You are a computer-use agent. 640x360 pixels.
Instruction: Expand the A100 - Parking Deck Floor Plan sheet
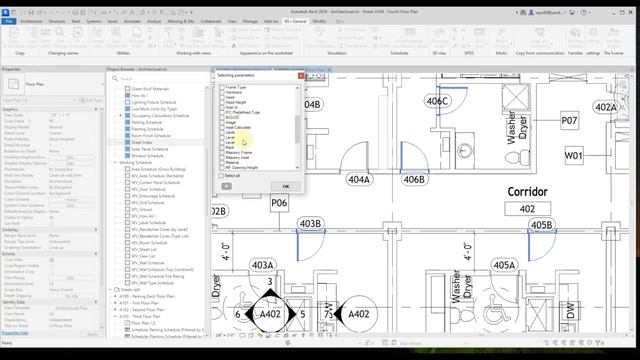pos(115,296)
